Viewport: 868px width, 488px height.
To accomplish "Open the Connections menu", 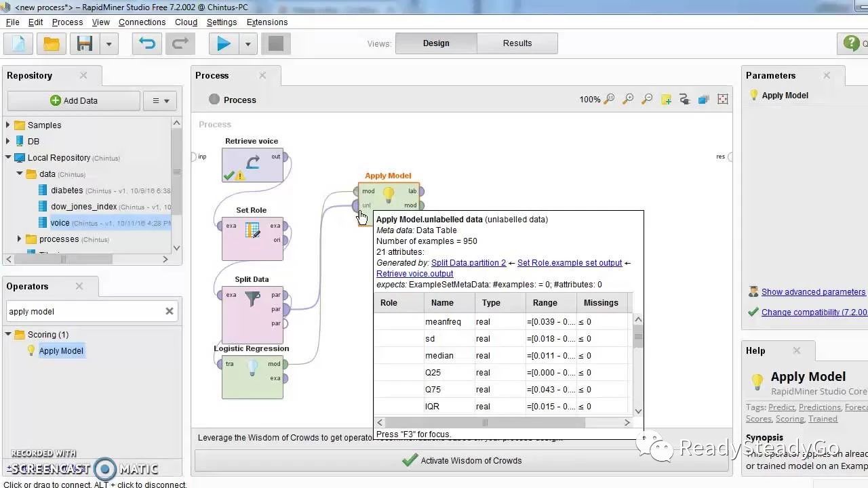I will pyautogui.click(x=142, y=22).
